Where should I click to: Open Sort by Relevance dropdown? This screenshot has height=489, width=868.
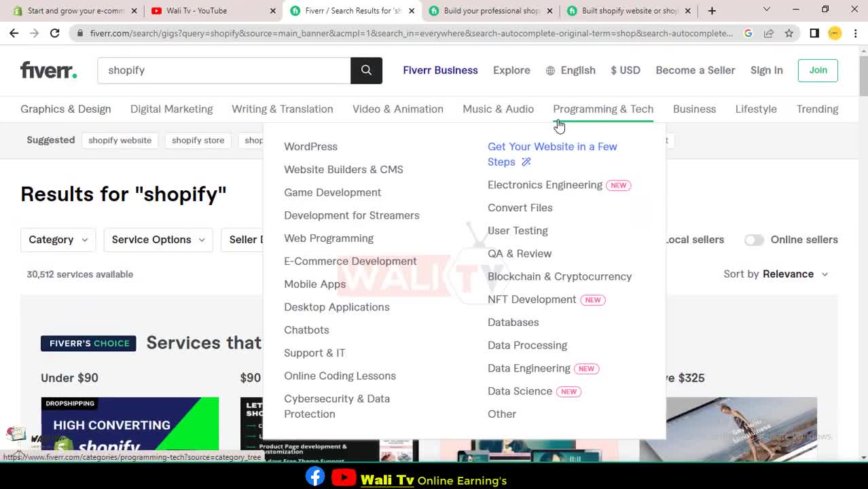776,274
